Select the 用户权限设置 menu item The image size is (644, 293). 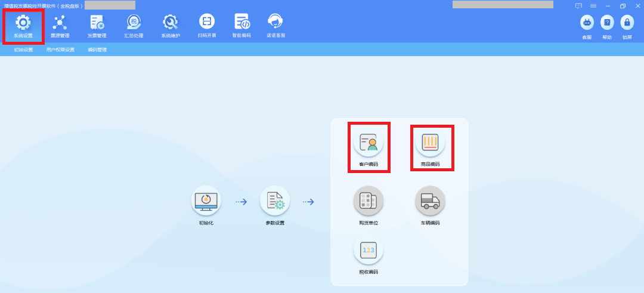pos(60,50)
